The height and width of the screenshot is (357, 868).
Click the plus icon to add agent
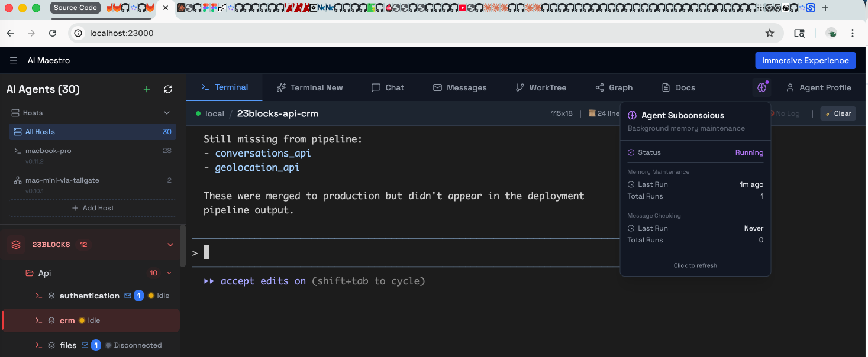coord(147,89)
